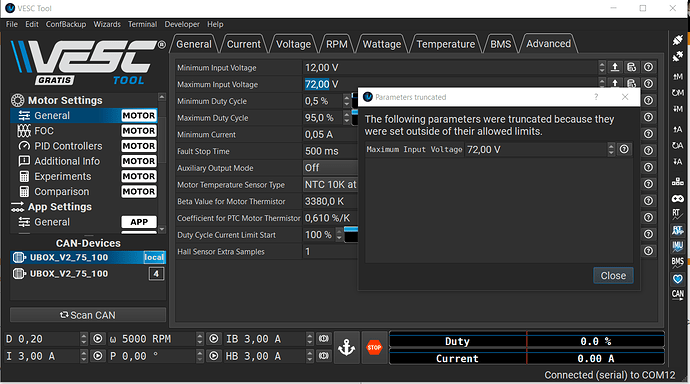Click the CAN network tree icon
This screenshot has width=690, height=384.
tap(678, 181)
